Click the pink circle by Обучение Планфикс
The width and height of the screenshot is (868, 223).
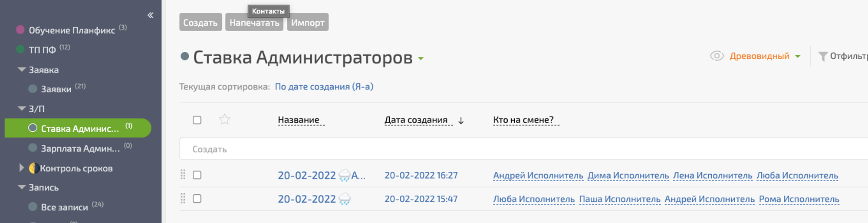click(20, 30)
